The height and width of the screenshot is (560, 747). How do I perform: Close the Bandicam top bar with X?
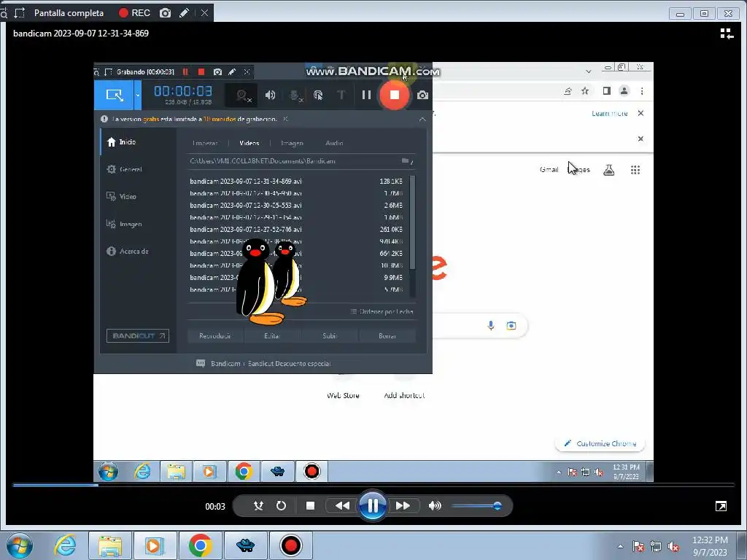coord(204,13)
